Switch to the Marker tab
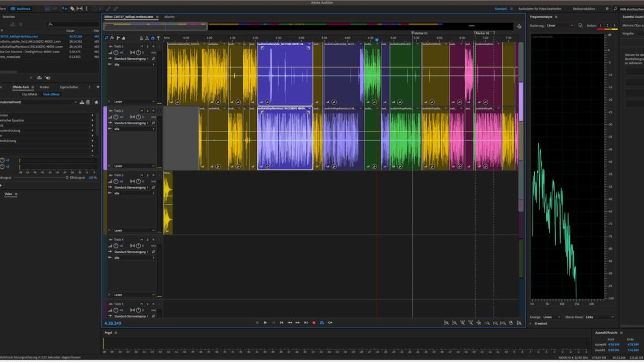The width and height of the screenshot is (644, 362). [x=44, y=87]
